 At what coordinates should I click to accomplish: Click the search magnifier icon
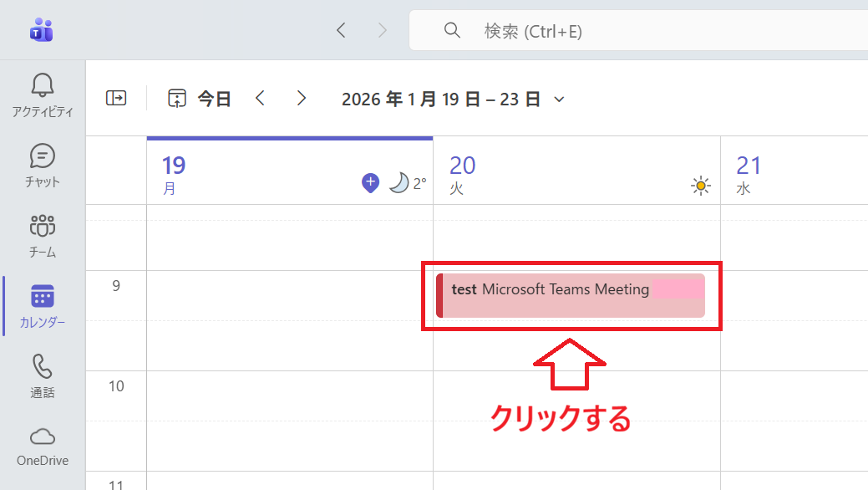point(452,30)
